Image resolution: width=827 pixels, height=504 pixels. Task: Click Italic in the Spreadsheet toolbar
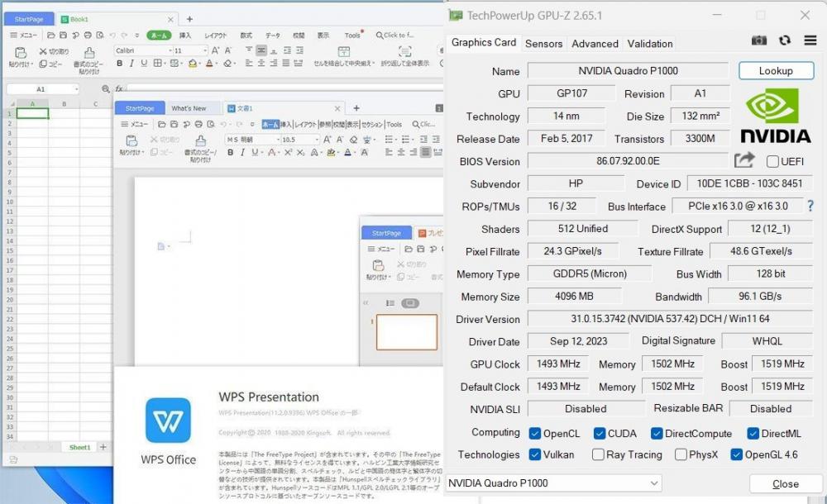pyautogui.click(x=131, y=64)
